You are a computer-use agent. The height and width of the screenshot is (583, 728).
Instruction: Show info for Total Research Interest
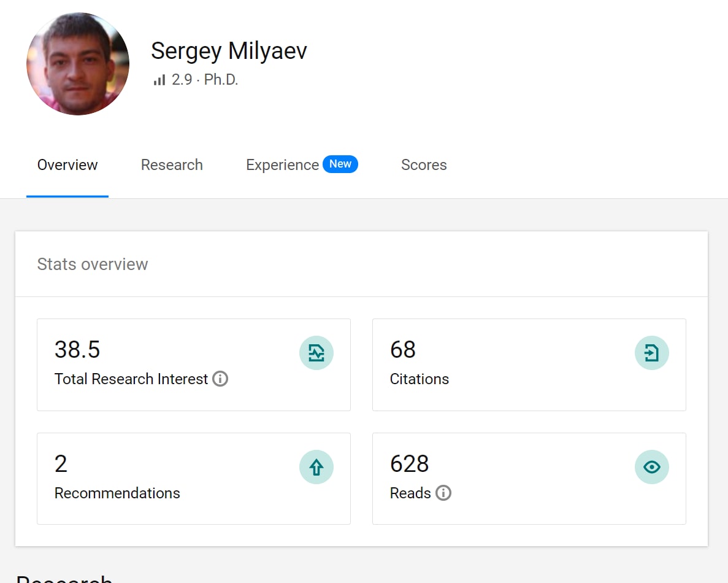(x=220, y=379)
